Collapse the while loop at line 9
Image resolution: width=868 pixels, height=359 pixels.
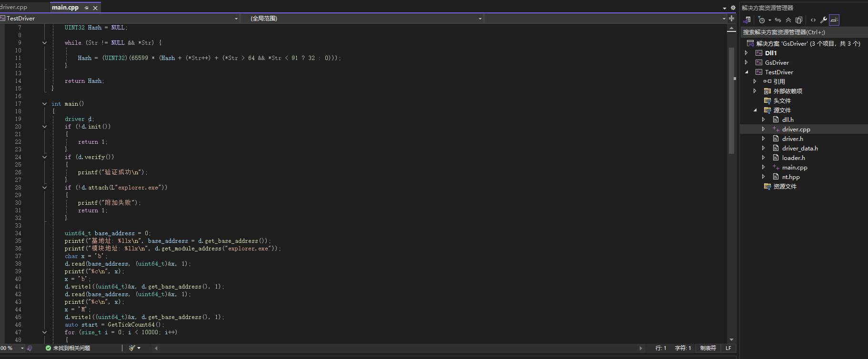pyautogui.click(x=44, y=43)
